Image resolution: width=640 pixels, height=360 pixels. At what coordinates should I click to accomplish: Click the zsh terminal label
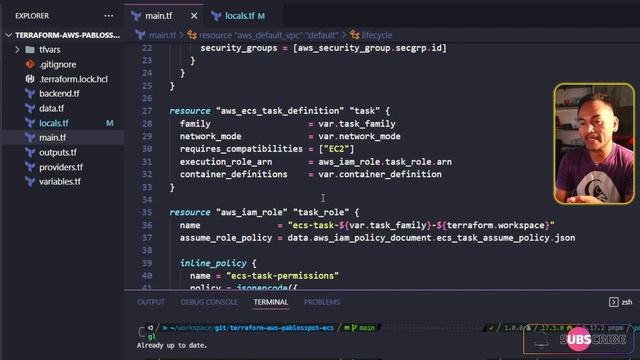tap(627, 302)
